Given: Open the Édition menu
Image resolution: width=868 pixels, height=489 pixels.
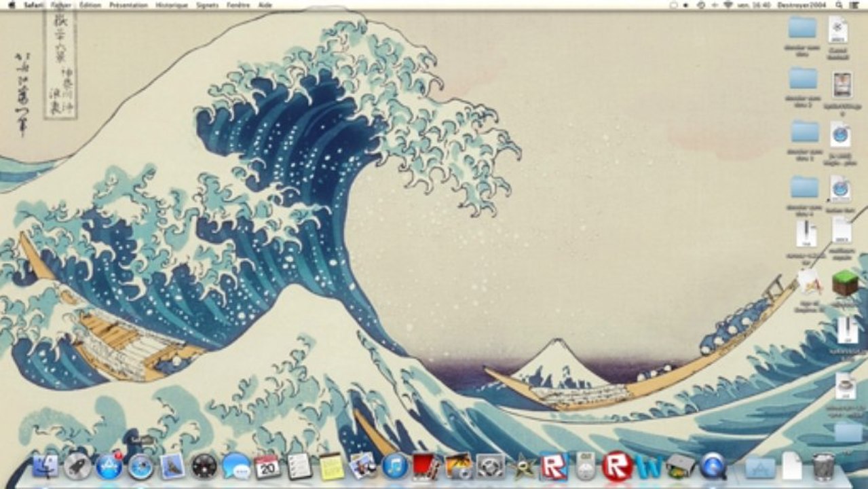Looking at the screenshot, I should [90, 5].
